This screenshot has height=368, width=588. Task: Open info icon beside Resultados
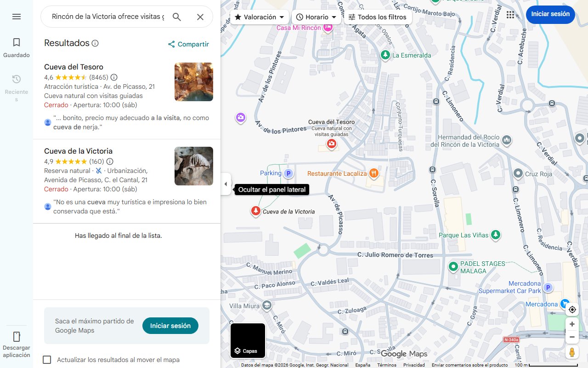(95, 43)
